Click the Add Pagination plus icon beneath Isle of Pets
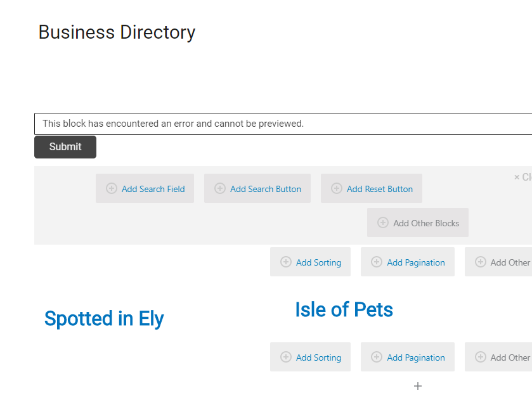The width and height of the screenshot is (532, 412). pyautogui.click(x=376, y=357)
